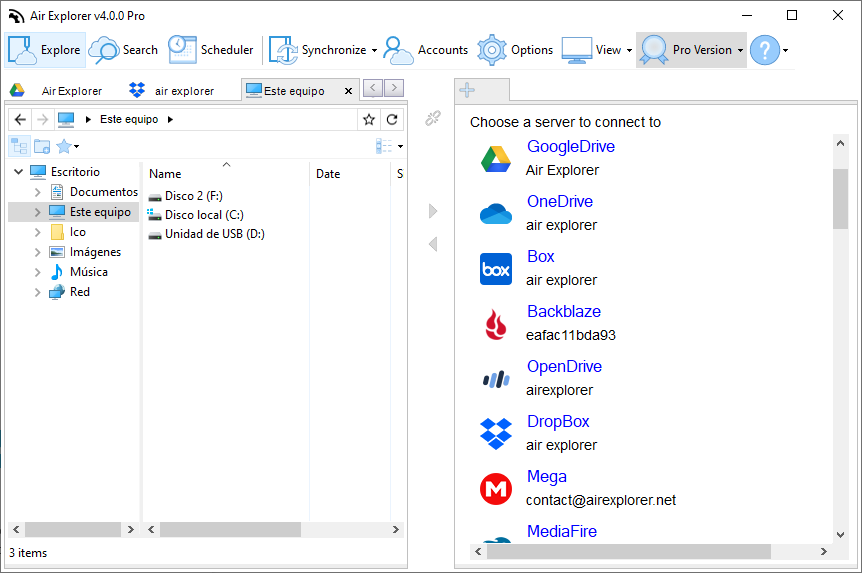Click the MediaFire link
The image size is (862, 573).
562,531
